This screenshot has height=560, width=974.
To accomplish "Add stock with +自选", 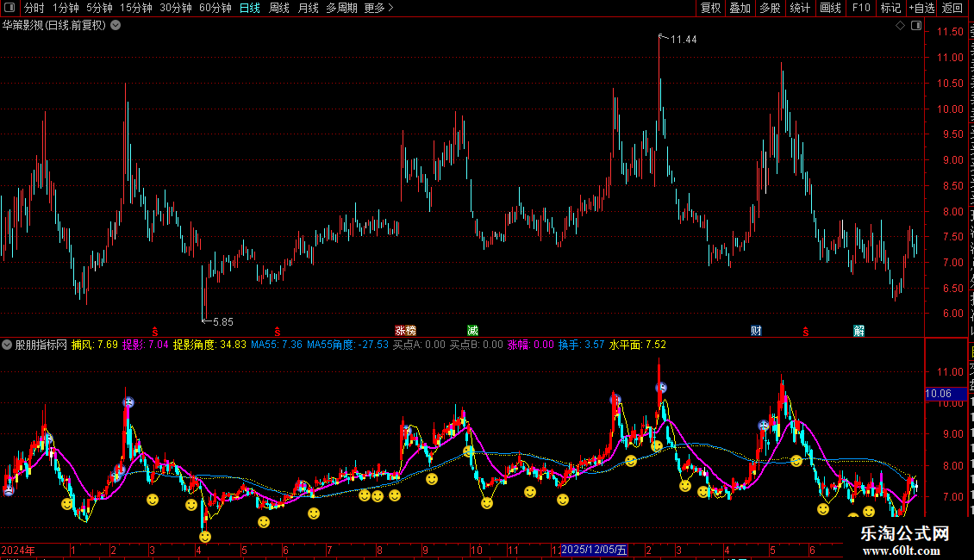I will [x=921, y=8].
